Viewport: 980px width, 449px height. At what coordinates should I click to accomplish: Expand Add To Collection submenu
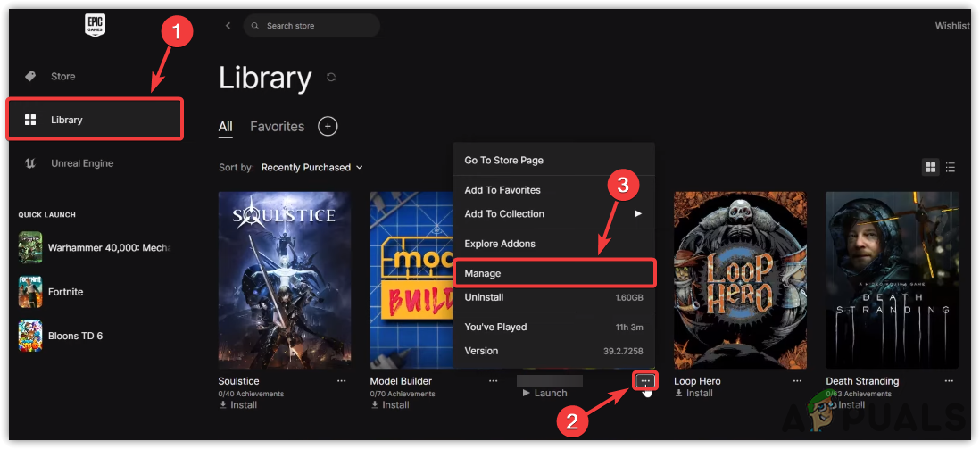coord(553,214)
